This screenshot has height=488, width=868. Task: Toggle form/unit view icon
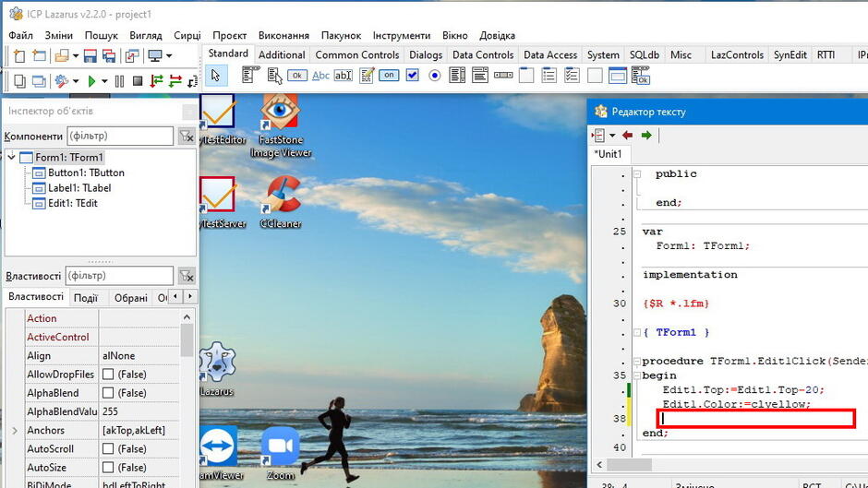pyautogui.click(x=132, y=55)
